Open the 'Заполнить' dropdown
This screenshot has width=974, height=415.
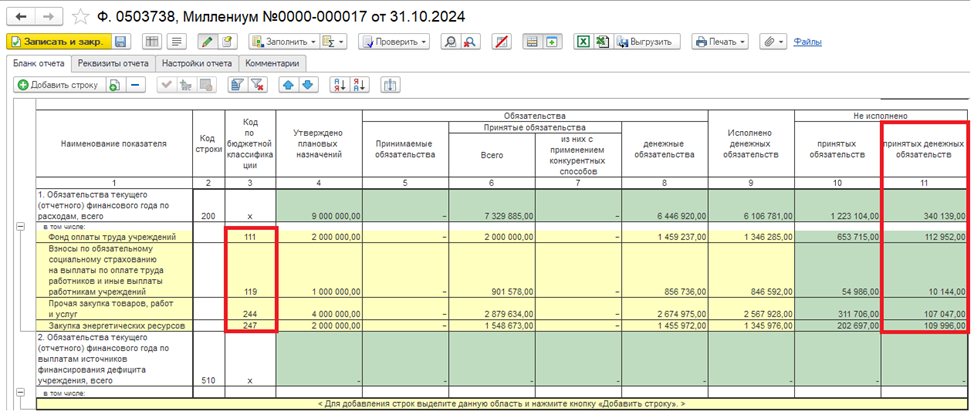click(x=284, y=42)
